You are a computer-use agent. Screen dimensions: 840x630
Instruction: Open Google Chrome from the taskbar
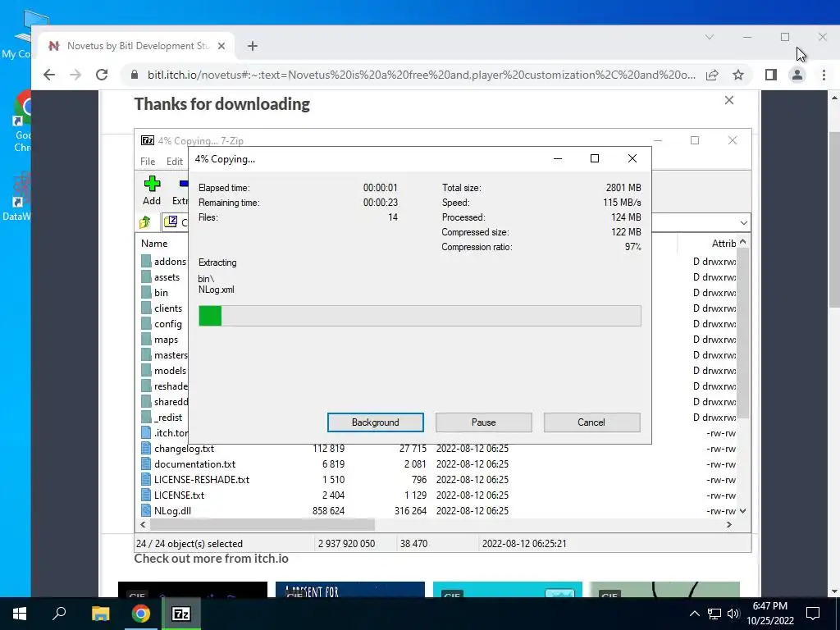[x=140, y=614]
